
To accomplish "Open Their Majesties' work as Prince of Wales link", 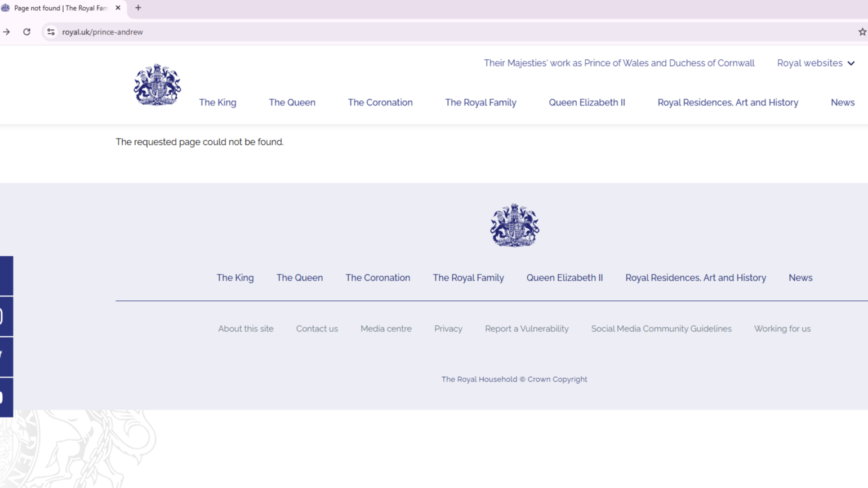I will point(619,63).
